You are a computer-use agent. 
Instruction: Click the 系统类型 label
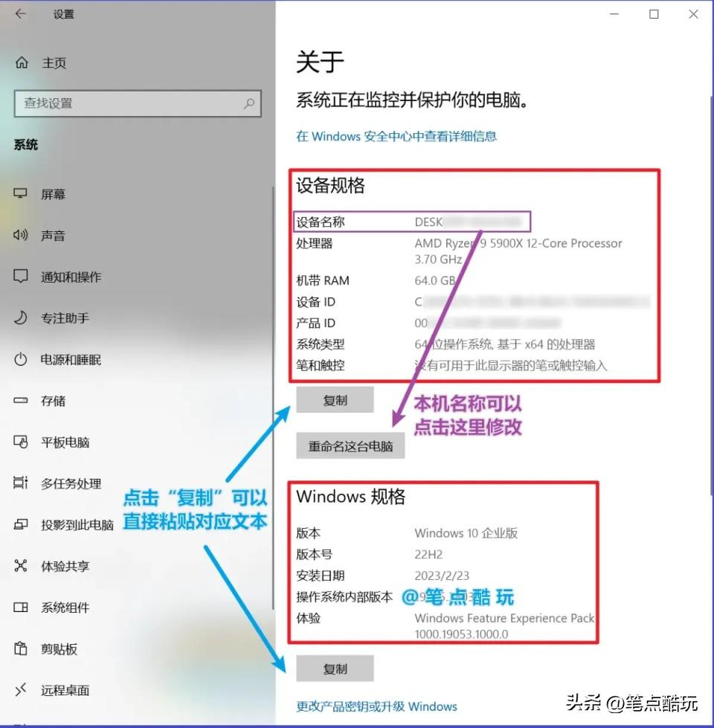(x=321, y=344)
